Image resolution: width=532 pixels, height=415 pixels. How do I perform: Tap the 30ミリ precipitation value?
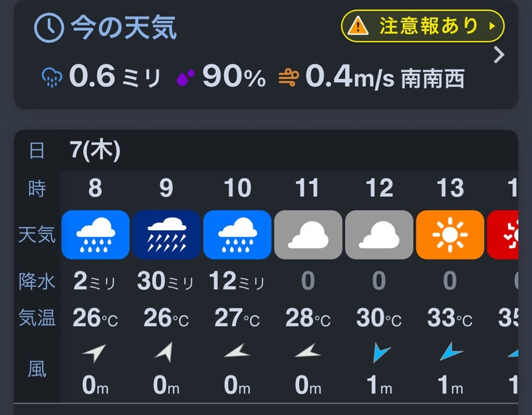pos(166,281)
